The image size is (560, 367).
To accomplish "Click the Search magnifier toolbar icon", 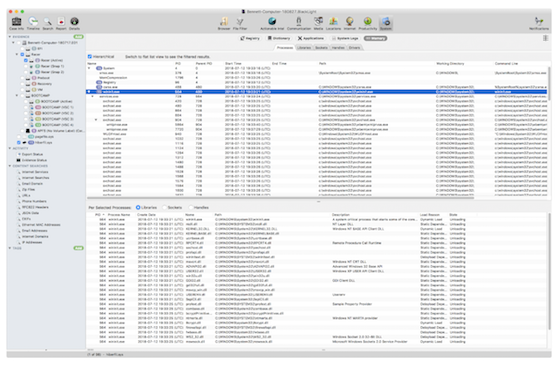I will [48, 22].
